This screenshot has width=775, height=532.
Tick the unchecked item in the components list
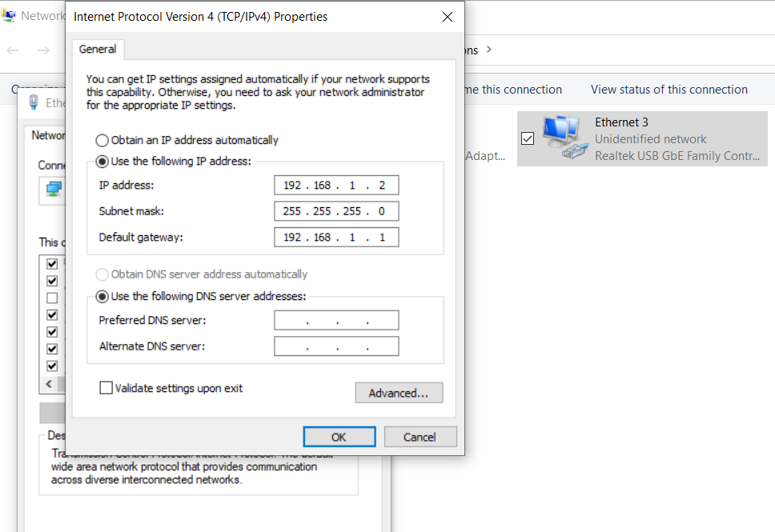point(52,298)
